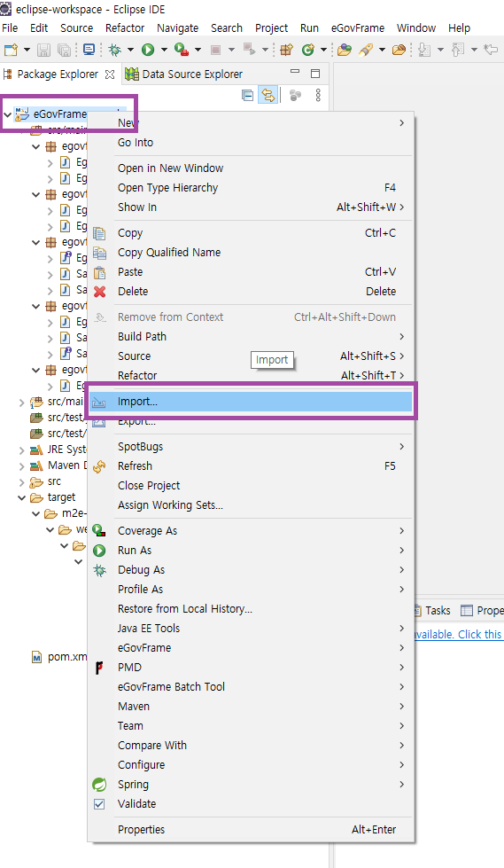Select Properties at context menu bottom

[x=251, y=829]
